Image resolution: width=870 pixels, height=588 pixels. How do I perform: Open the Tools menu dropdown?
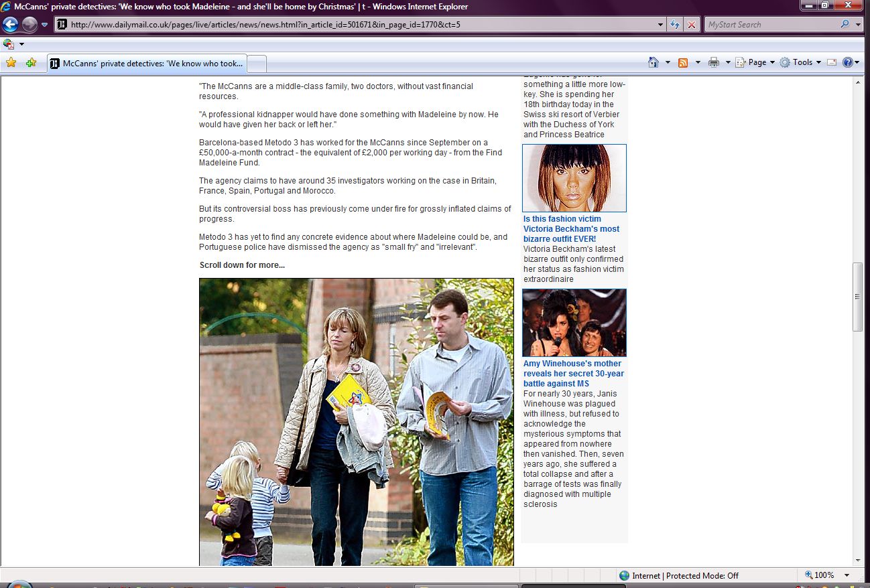point(797,62)
